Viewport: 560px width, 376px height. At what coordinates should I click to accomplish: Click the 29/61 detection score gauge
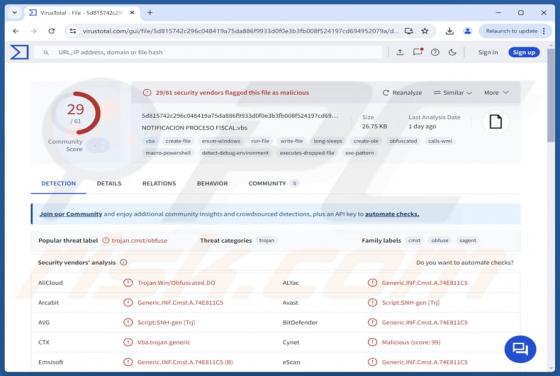tap(76, 113)
